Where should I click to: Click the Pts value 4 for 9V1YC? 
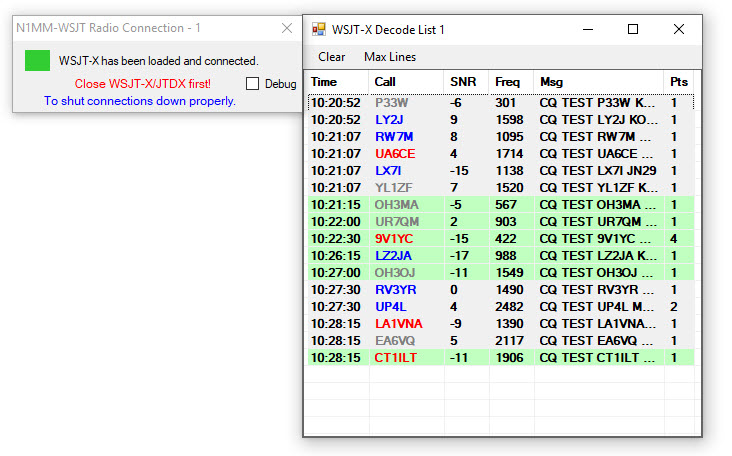(x=674, y=239)
